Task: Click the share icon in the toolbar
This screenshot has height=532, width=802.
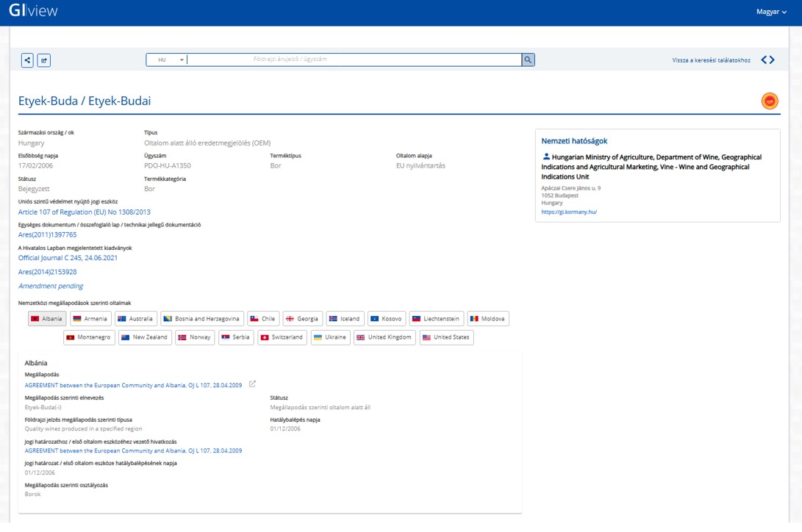Action: click(27, 60)
